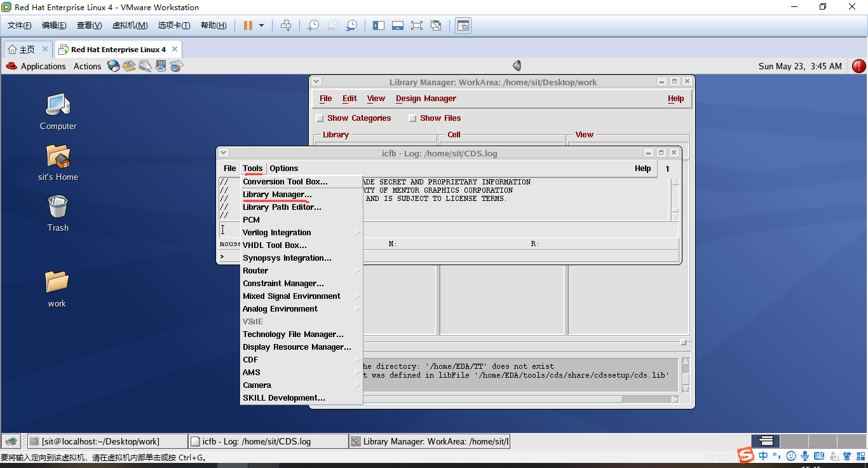Viewport: 868px width, 468px height.
Task: Choose VHDL Tool Box... menu entry
Action: [x=301, y=245]
